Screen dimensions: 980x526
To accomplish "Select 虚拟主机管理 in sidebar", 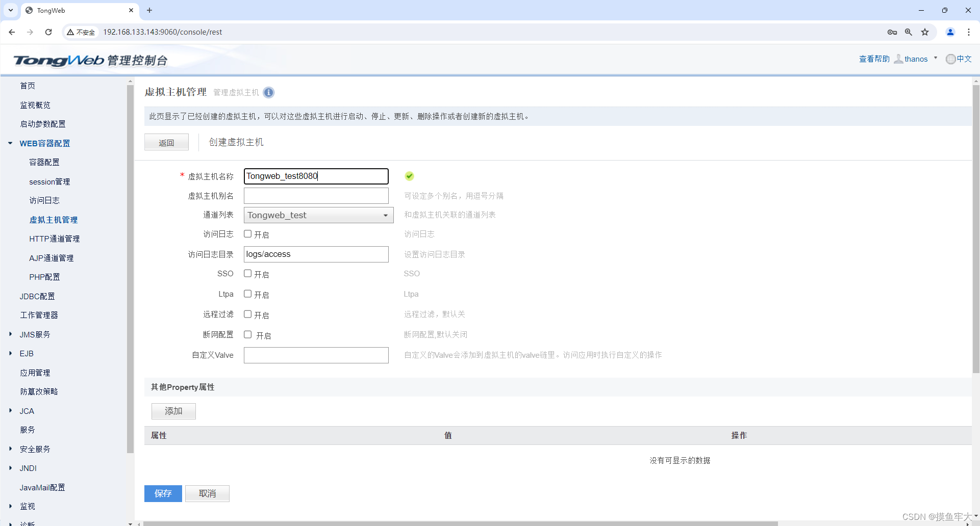I will pyautogui.click(x=54, y=220).
